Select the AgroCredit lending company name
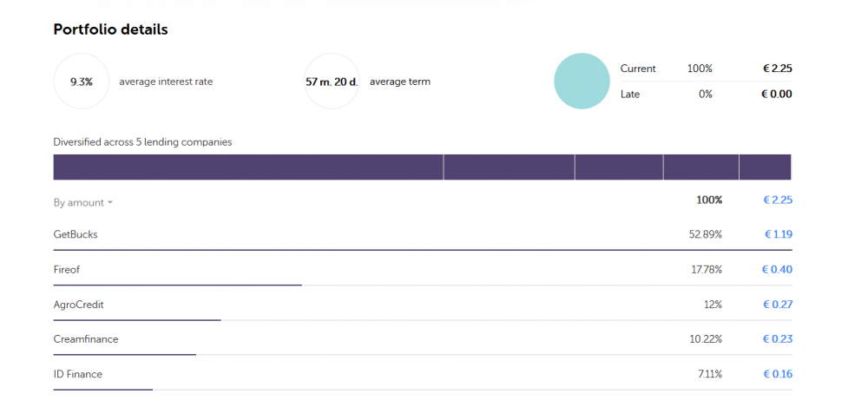This screenshot has width=868, height=400. pyautogui.click(x=79, y=305)
